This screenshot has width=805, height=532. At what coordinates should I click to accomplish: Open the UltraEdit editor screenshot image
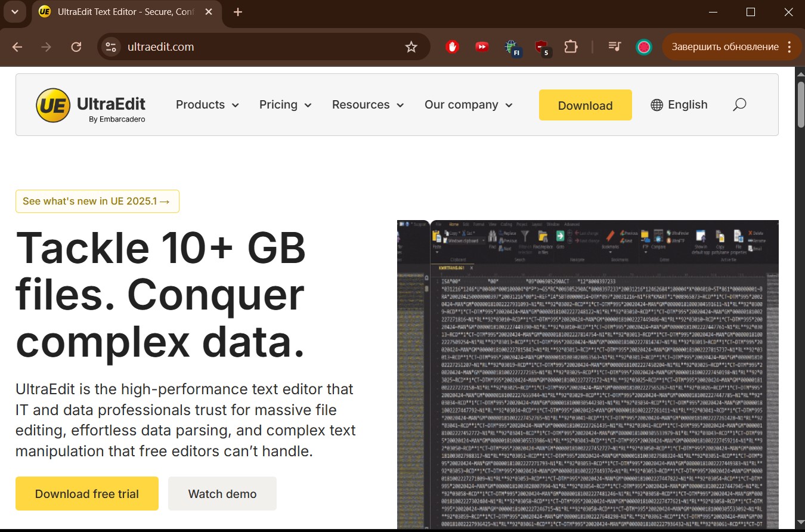[x=588, y=375]
